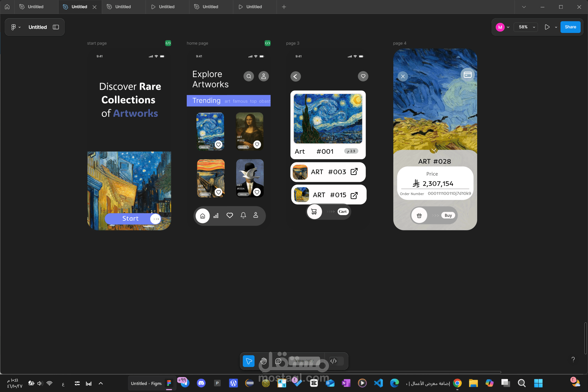
Task: Click the basket knob on the Buy slider
Action: coord(419,216)
